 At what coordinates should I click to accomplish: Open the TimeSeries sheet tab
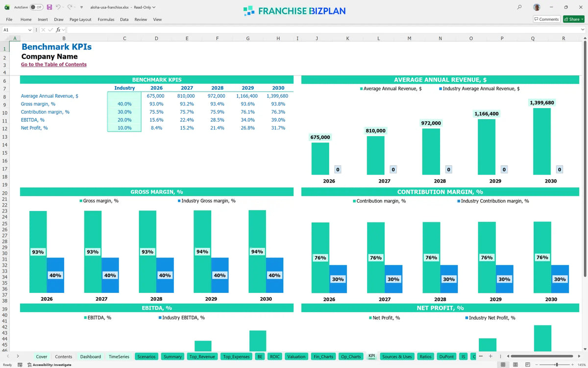point(119,357)
